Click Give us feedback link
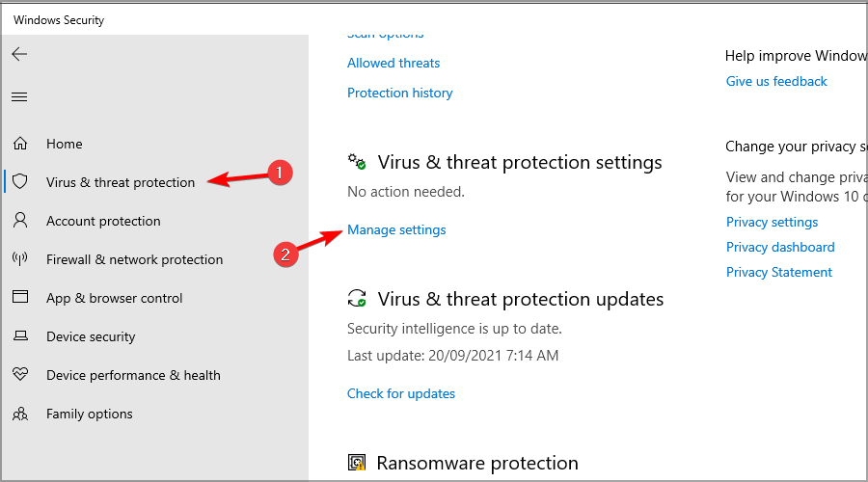Screen dimensions: 868x482 (776, 81)
